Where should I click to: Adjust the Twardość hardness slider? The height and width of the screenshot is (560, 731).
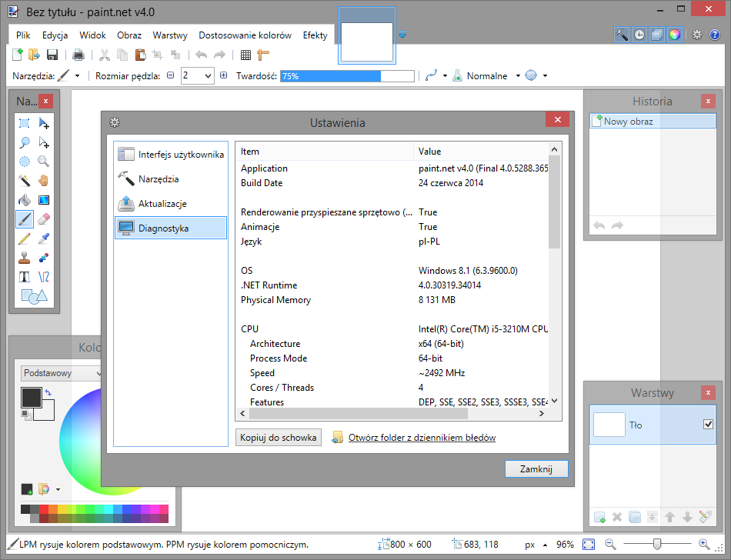click(x=347, y=76)
